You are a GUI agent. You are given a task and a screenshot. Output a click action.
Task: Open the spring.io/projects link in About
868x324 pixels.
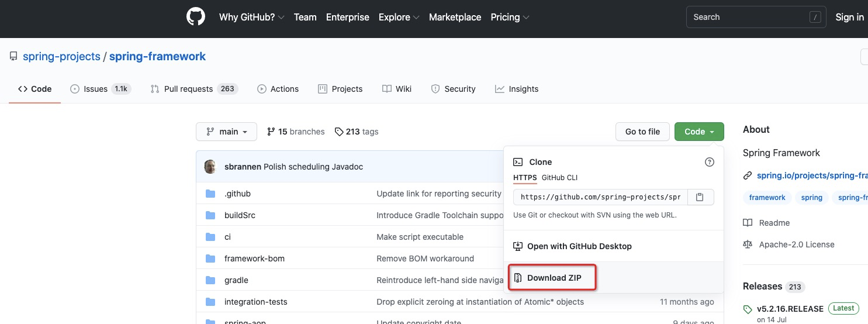(812, 175)
